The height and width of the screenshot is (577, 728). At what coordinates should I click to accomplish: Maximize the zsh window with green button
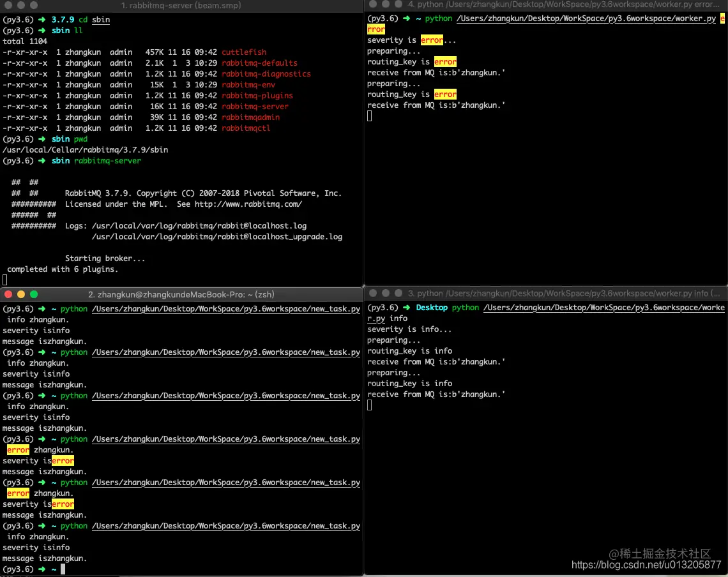tap(34, 294)
